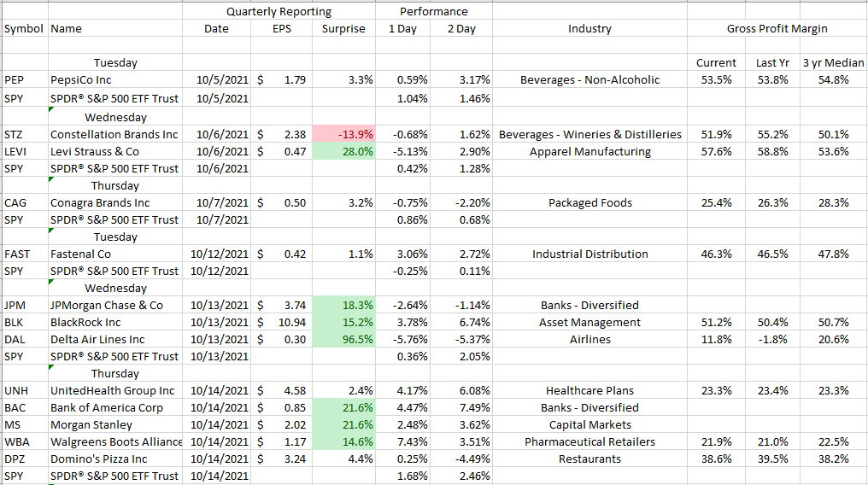868x485 pixels.
Task: Click Domino's Pizza 2 Day performance cell
Action: click(462, 459)
